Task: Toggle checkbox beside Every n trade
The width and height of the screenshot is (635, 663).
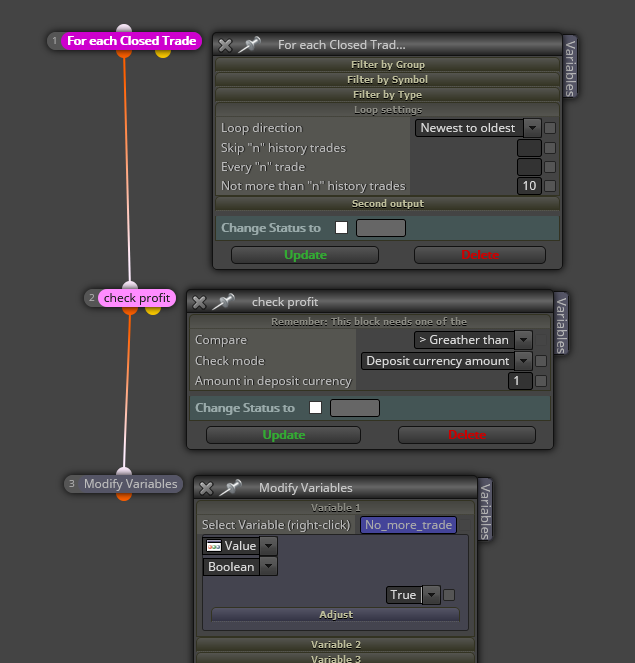Action: (x=550, y=167)
